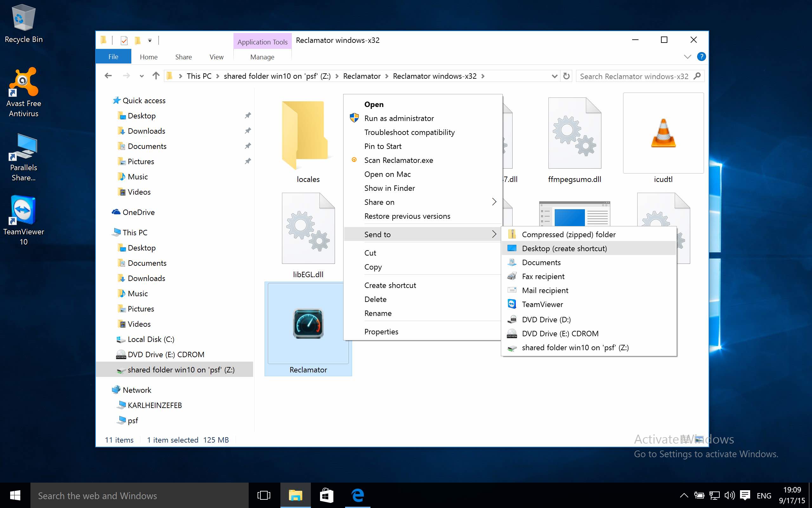
Task: Click the taskbar clock and date
Action: coord(792,495)
